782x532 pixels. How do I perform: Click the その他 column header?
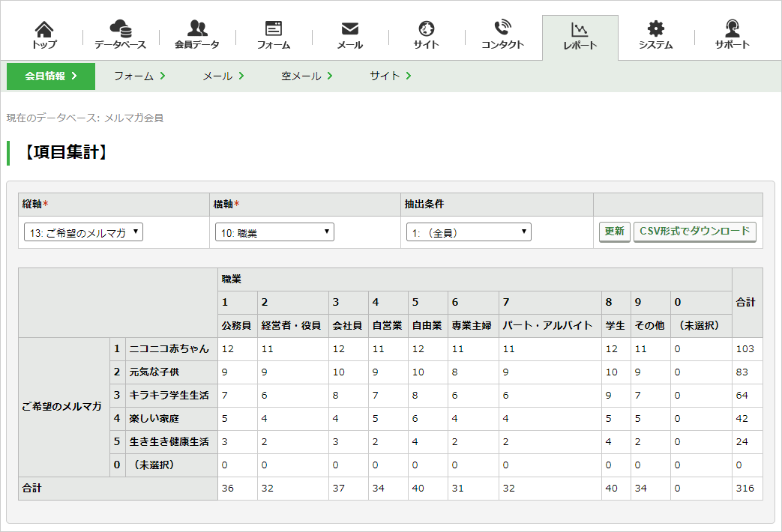coord(650,326)
